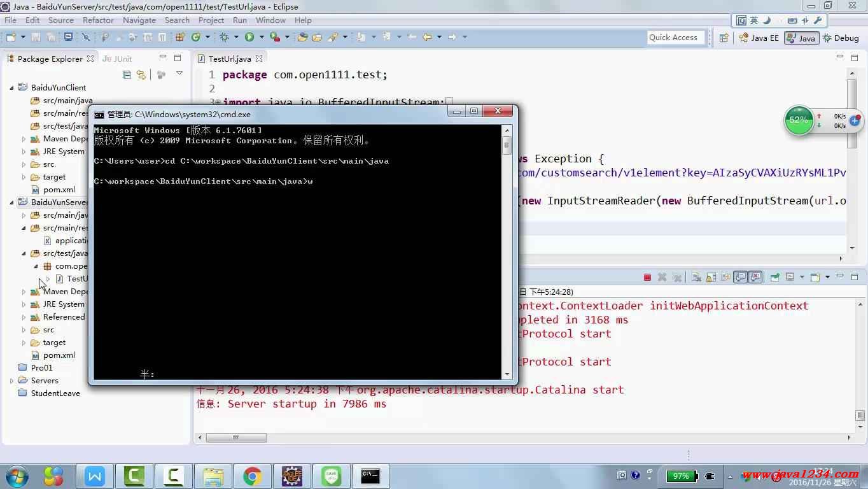Expand the TestUrl.java node

point(48,279)
